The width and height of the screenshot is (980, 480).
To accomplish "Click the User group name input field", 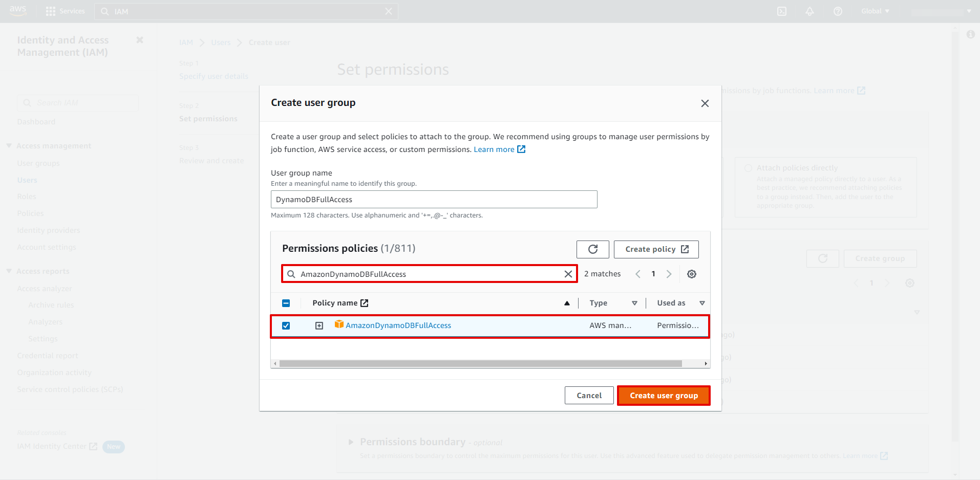I will (x=434, y=200).
